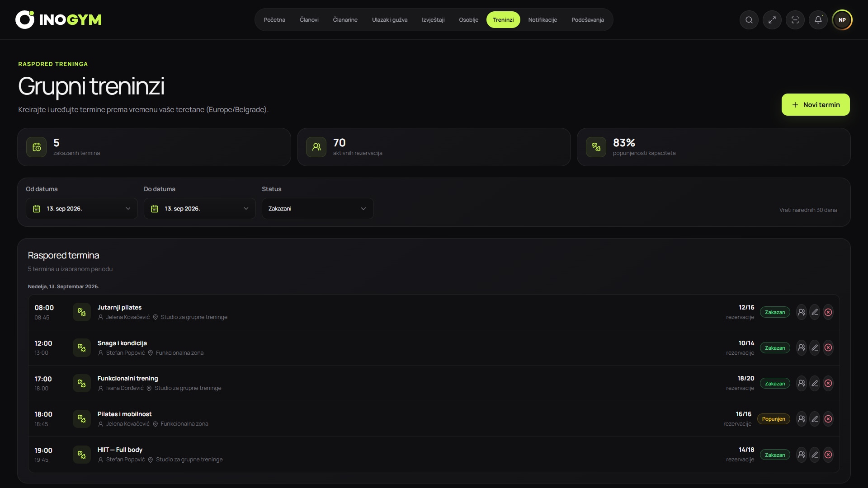Screen dimensions: 868x488
Task: Cancel the HIIT – Full body session
Action: (x=828, y=455)
